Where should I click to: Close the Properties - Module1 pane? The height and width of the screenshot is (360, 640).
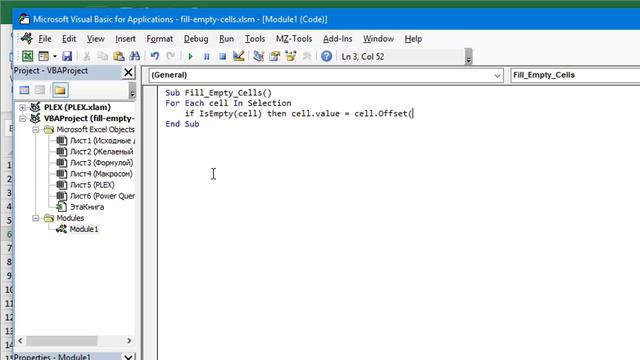click(x=128, y=357)
